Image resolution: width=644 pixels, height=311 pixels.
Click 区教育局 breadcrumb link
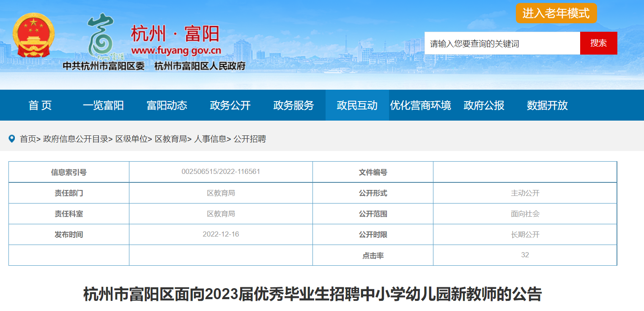pos(171,139)
